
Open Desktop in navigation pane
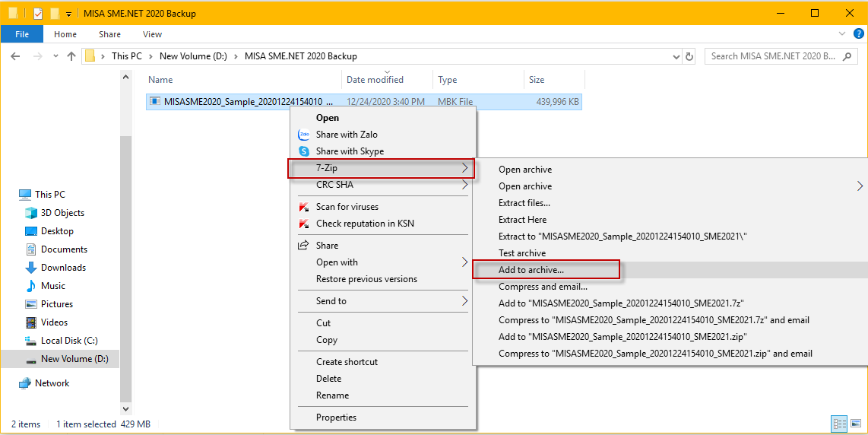click(x=57, y=231)
